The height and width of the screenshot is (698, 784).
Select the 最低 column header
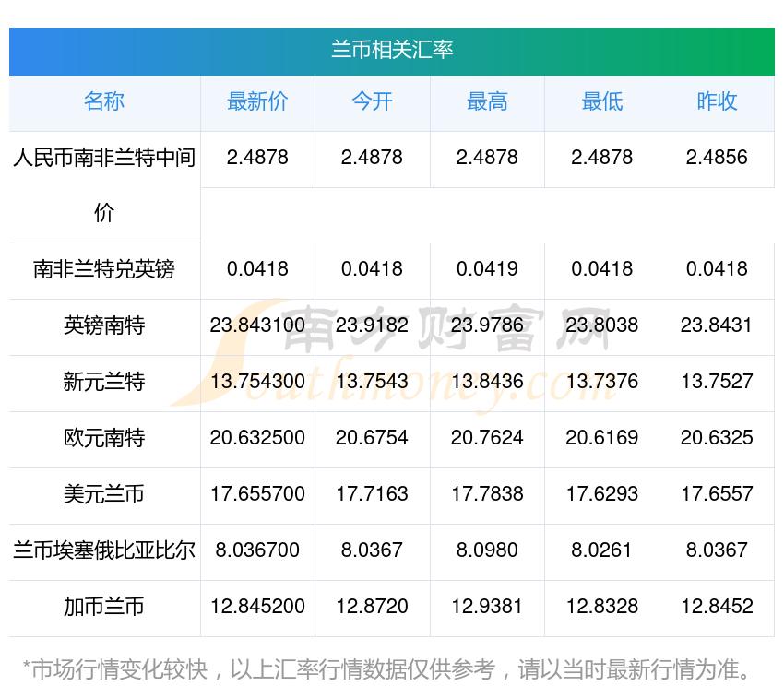[602, 101]
